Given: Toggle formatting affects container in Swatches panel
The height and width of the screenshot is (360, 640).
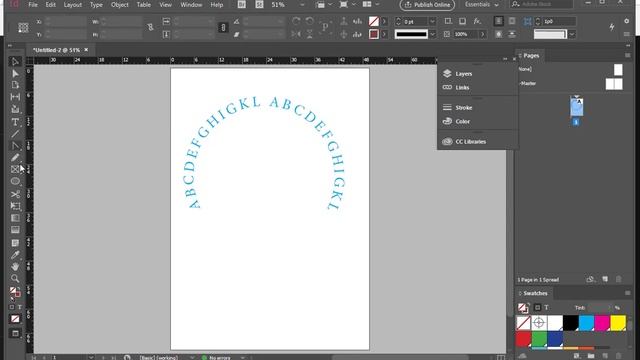Looking at the screenshot, I should (x=537, y=307).
